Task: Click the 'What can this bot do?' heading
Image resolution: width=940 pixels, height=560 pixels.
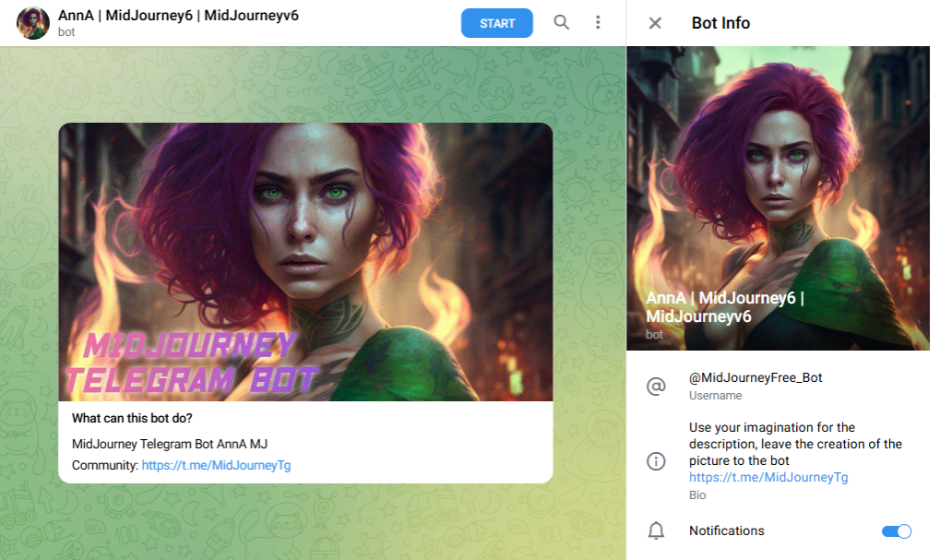Action: coord(132,419)
